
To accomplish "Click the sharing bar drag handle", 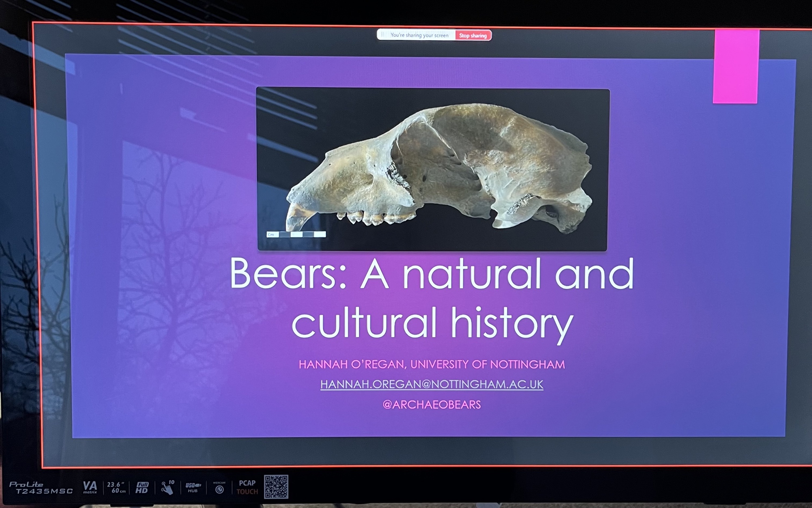I will tap(382, 35).
